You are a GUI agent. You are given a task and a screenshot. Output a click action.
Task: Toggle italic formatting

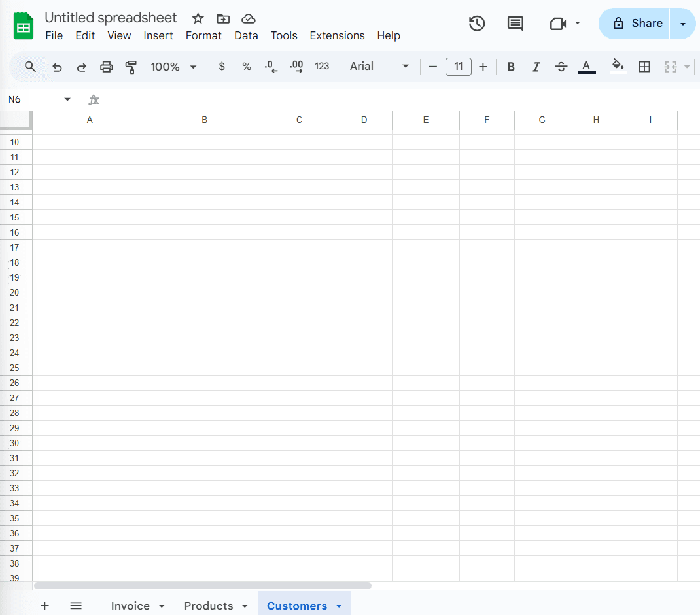536,67
